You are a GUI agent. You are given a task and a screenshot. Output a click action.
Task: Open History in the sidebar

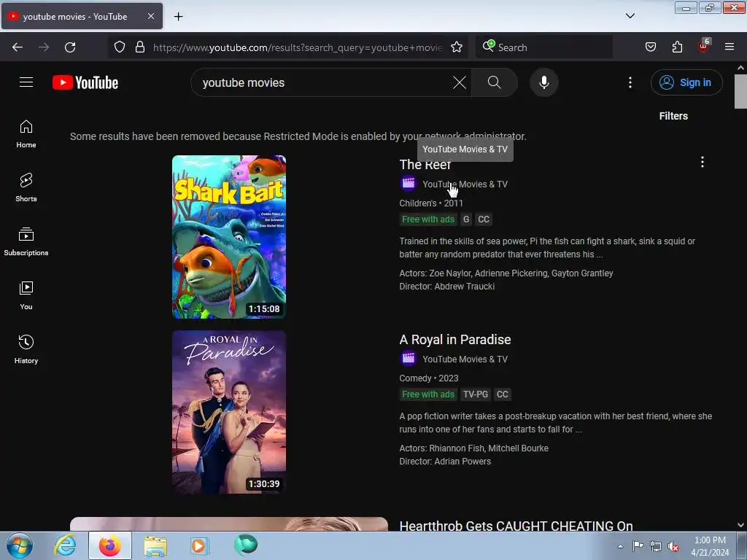click(26, 349)
